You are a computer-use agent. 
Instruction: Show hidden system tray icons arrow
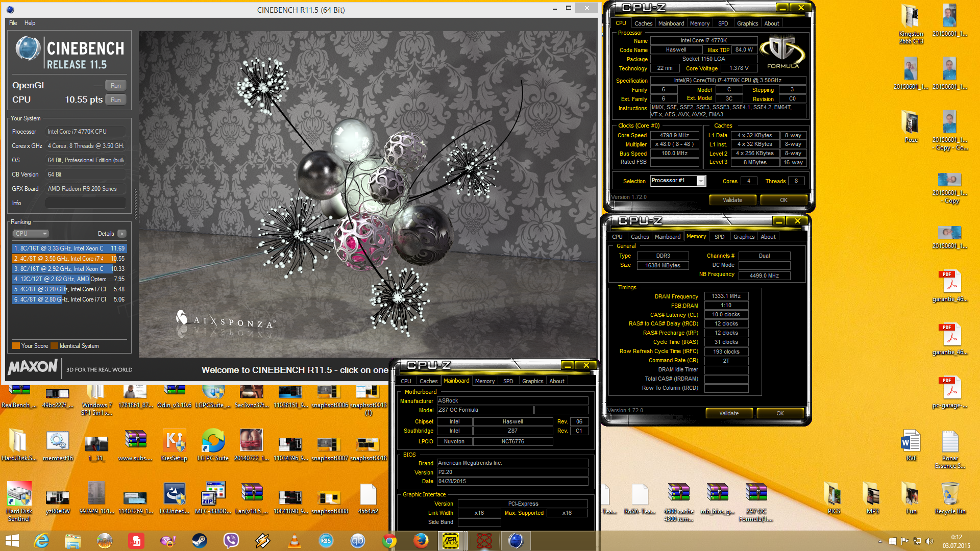click(x=880, y=541)
